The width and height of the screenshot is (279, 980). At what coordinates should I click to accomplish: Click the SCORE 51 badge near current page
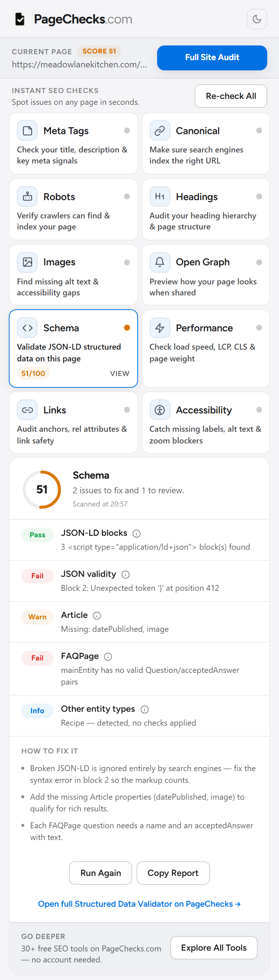pyautogui.click(x=99, y=51)
